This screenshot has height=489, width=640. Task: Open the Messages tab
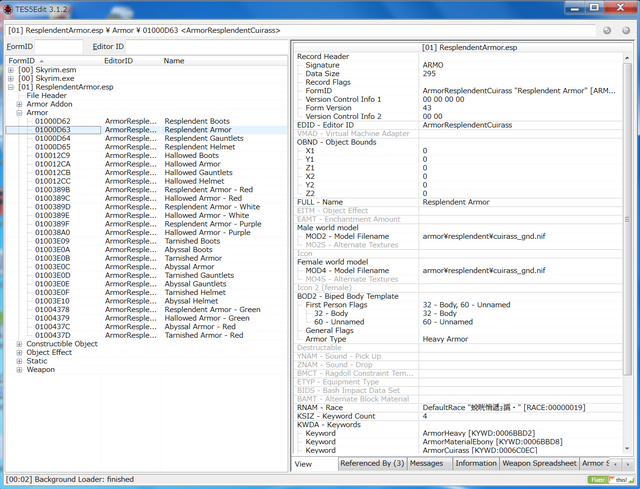pos(429,463)
